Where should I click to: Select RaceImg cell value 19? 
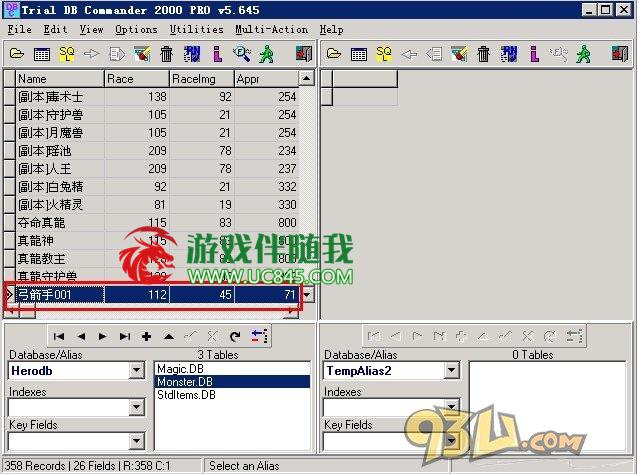tap(202, 205)
